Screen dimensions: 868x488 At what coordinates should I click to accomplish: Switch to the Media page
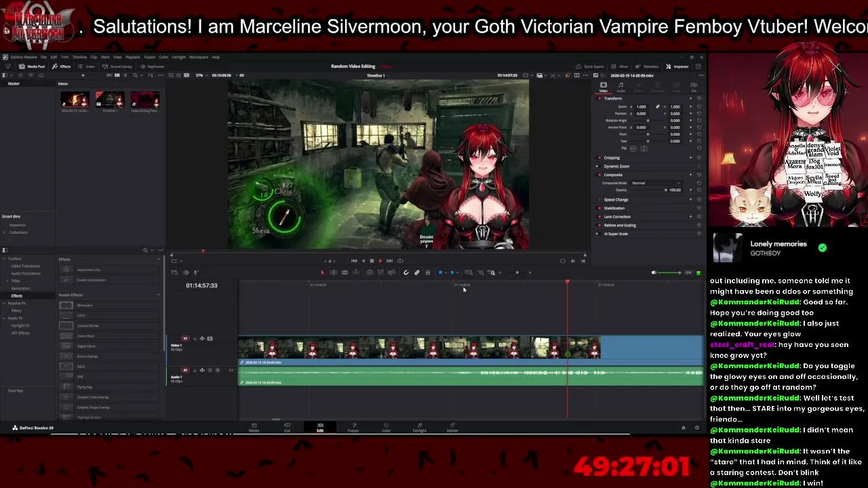254,428
